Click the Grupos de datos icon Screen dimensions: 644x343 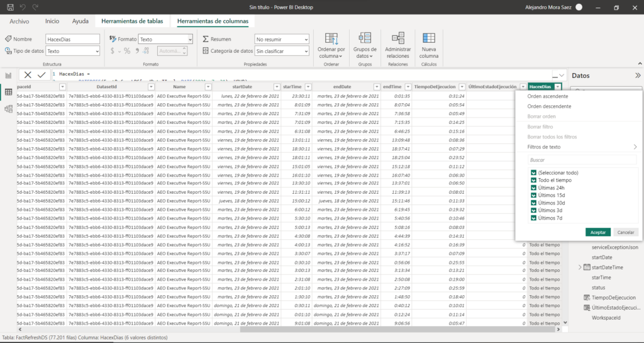tap(365, 39)
